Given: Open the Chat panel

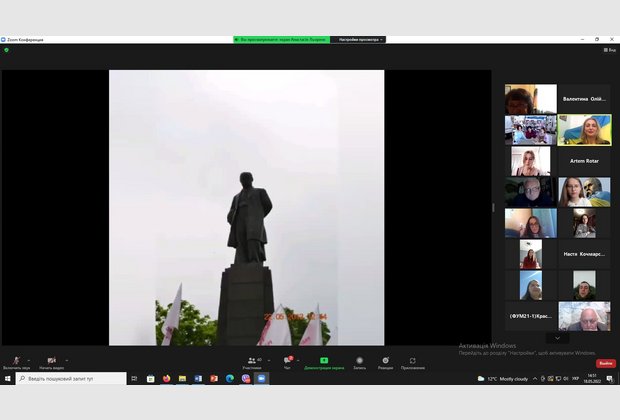Looking at the screenshot, I should [286, 361].
